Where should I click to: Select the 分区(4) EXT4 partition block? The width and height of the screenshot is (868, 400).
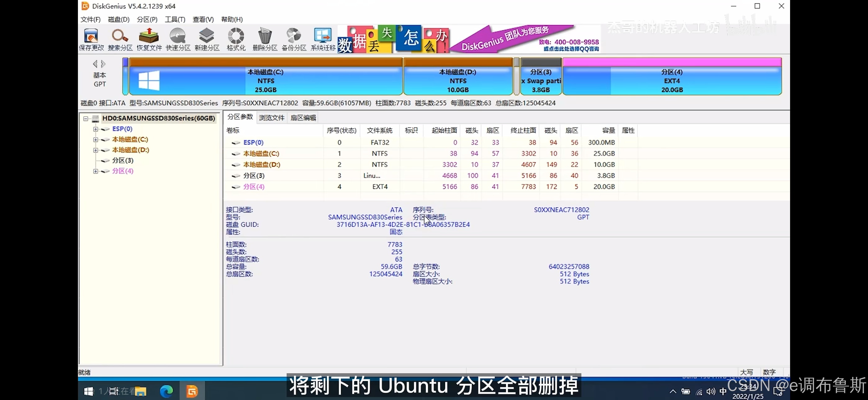[x=671, y=76]
